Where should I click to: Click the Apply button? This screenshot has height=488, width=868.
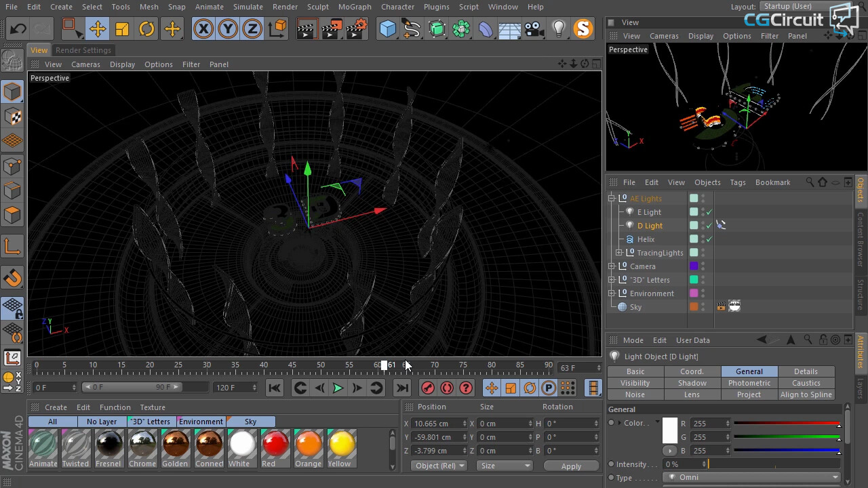[571, 466]
